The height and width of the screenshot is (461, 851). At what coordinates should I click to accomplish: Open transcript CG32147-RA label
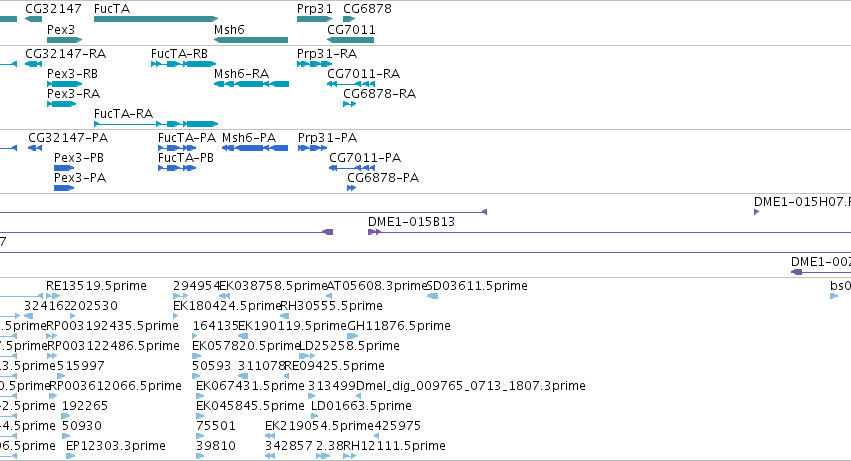66,54
